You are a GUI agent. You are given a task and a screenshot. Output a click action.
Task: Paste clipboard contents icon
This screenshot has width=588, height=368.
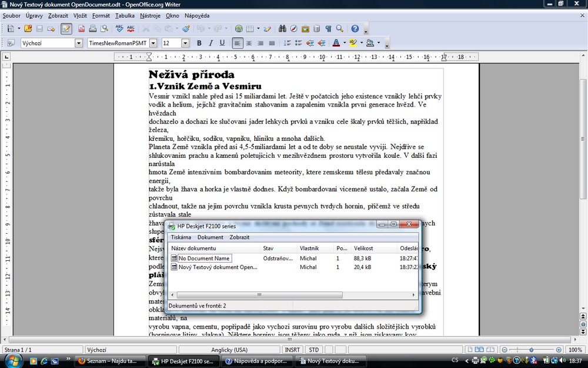169,28
